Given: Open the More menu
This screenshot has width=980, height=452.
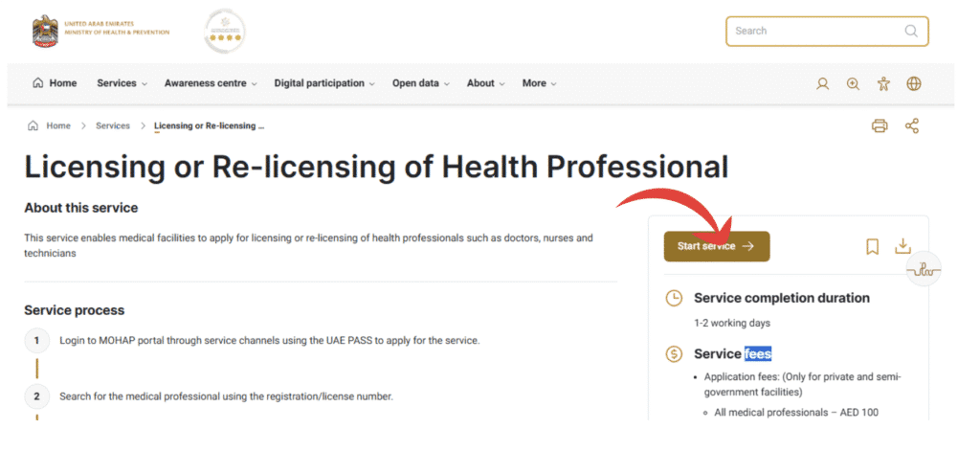Looking at the screenshot, I should pos(539,83).
